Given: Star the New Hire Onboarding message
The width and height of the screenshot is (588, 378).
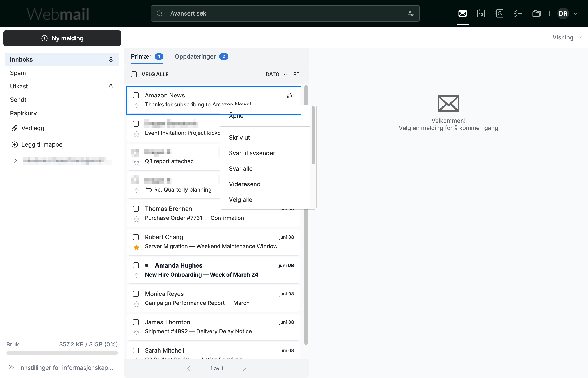Looking at the screenshot, I should click(136, 276).
